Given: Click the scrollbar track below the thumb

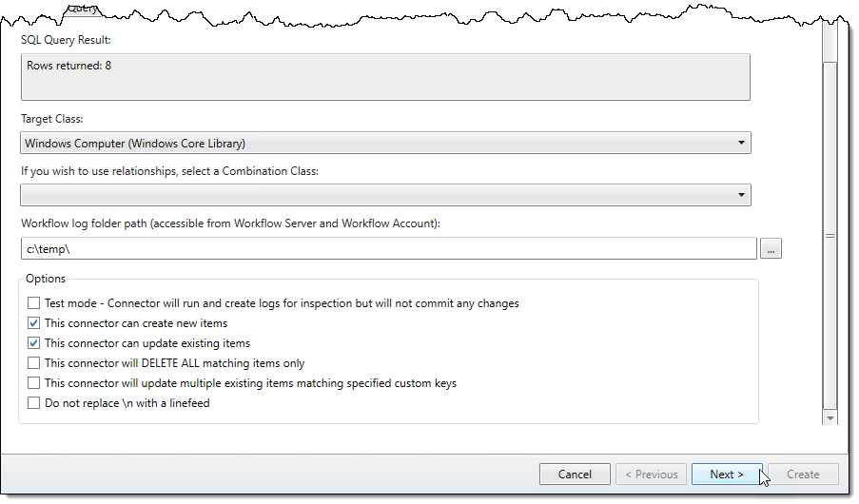Looking at the screenshot, I should point(830,407).
